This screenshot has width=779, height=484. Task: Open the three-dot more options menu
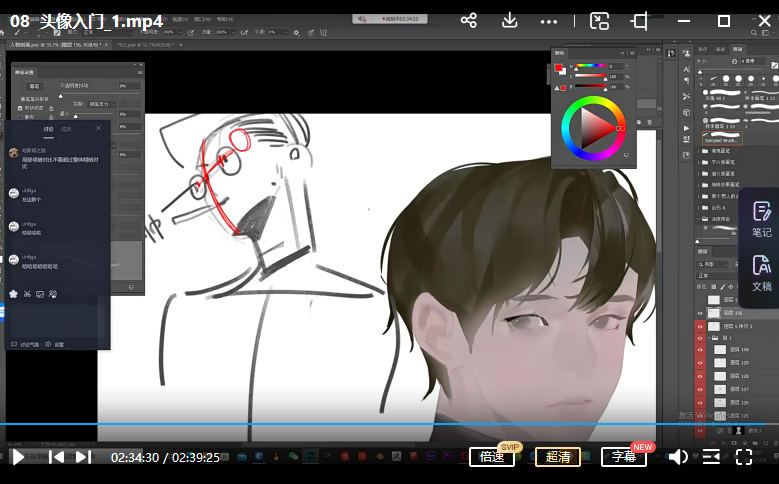tap(549, 21)
